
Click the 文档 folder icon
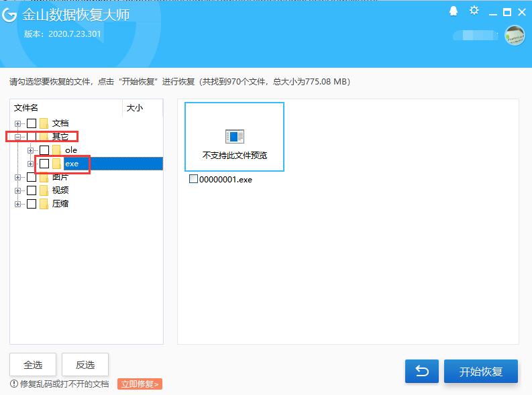click(x=44, y=123)
